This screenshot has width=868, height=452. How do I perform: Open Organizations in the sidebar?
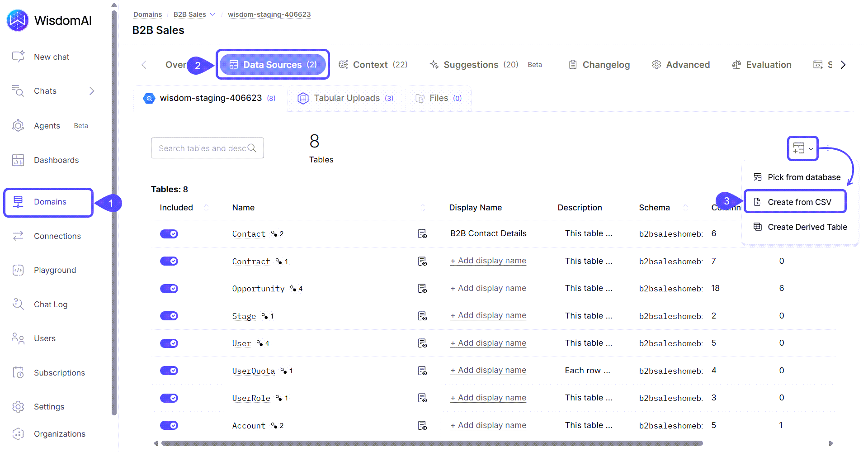59,433
